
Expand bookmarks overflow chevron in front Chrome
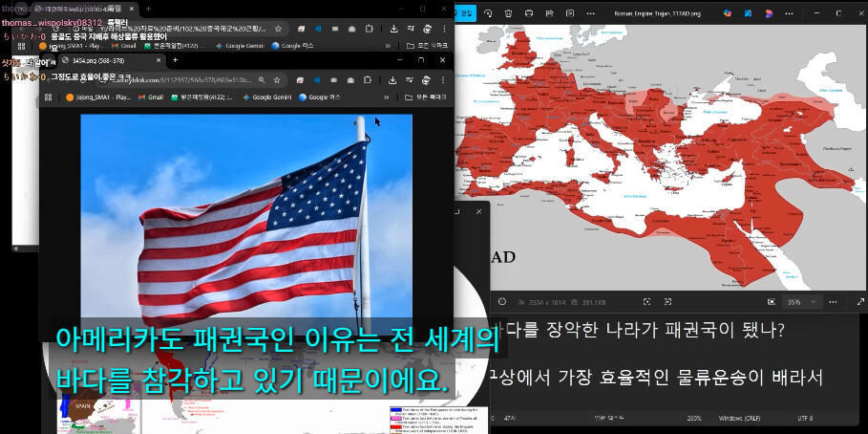[x=387, y=98]
